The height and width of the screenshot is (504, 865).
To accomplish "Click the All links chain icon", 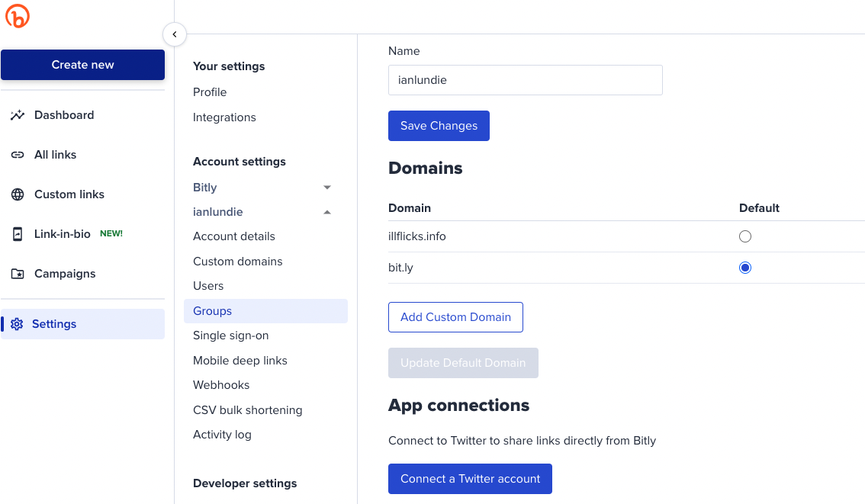I will (18, 155).
